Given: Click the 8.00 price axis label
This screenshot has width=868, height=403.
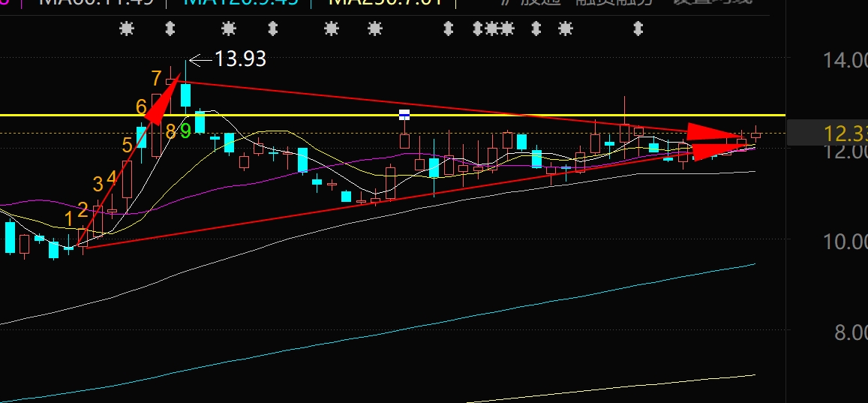Looking at the screenshot, I should [x=851, y=332].
